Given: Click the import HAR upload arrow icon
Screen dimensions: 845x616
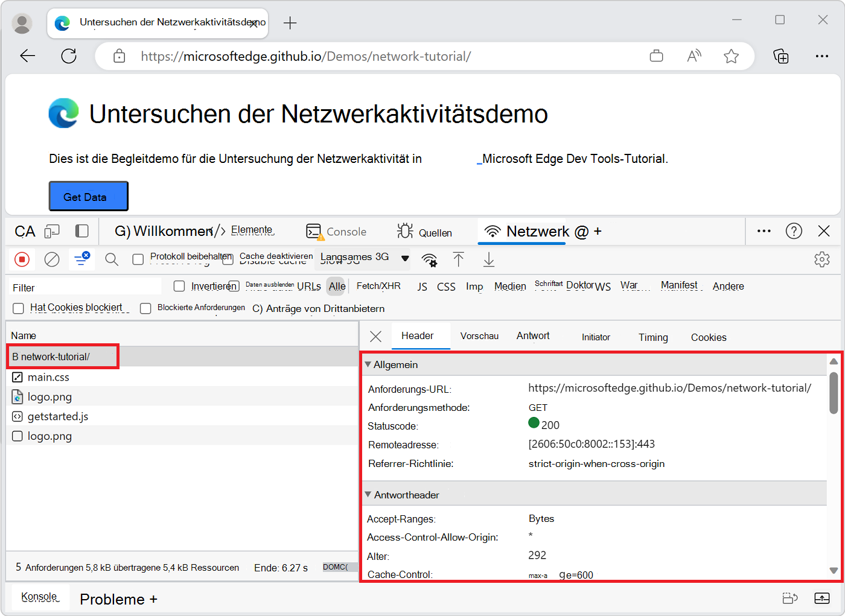Looking at the screenshot, I should click(459, 259).
